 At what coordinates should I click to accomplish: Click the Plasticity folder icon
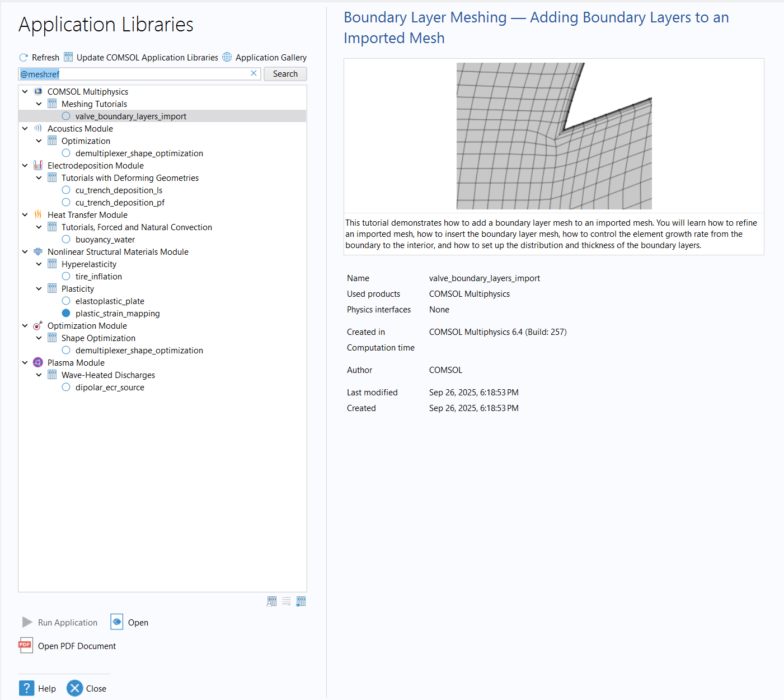click(x=52, y=288)
